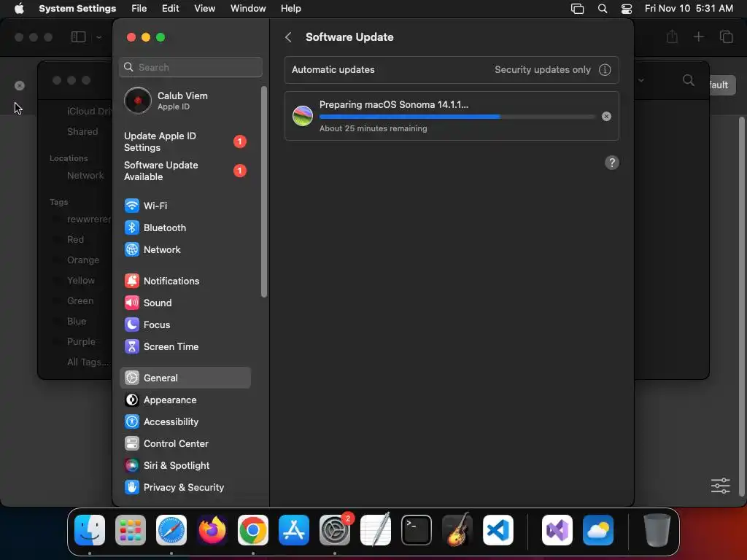
Task: Launch Visual Studio Code from the Dock
Action: [498, 530]
